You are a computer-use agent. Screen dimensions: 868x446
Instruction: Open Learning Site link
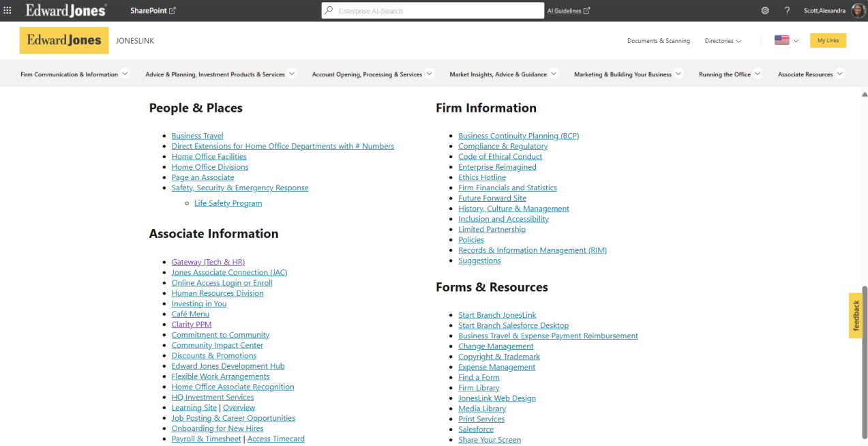[194, 408]
